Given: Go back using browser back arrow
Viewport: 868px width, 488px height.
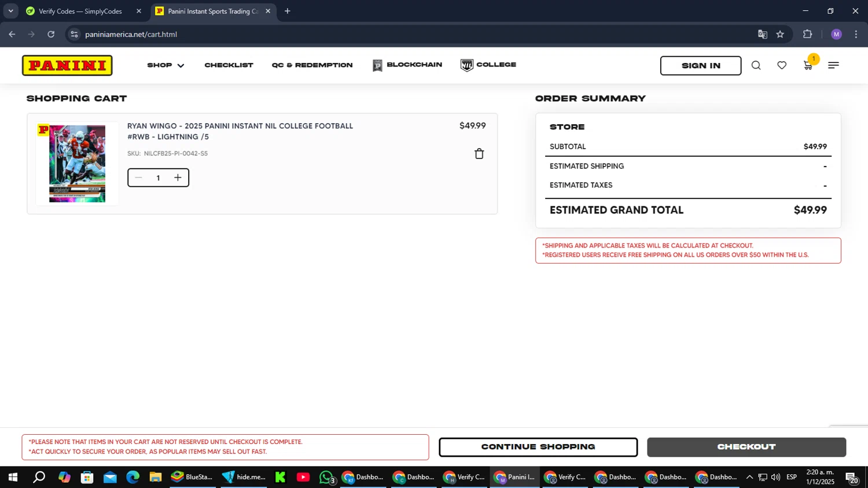Looking at the screenshot, I should click(12, 34).
